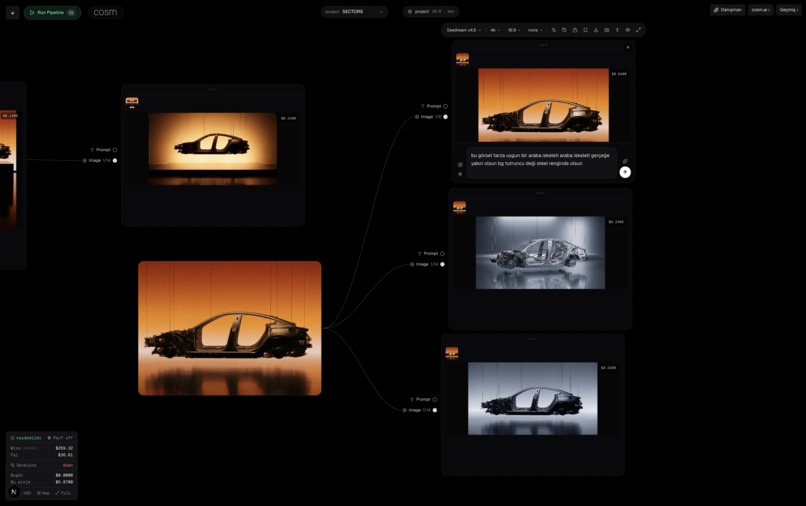Open the 4k resolution dropdown
Viewport: 806px width, 506px height.
coord(495,30)
